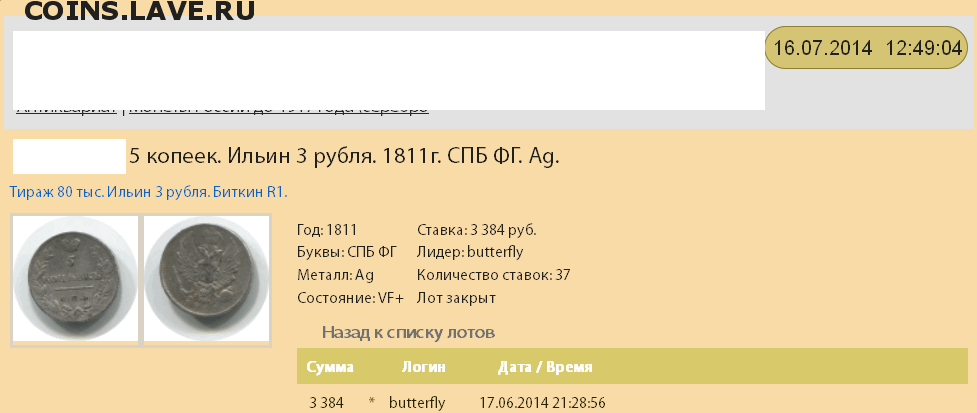Click the 'Состояние: VF+' detail
The image size is (977, 413).
(x=350, y=298)
